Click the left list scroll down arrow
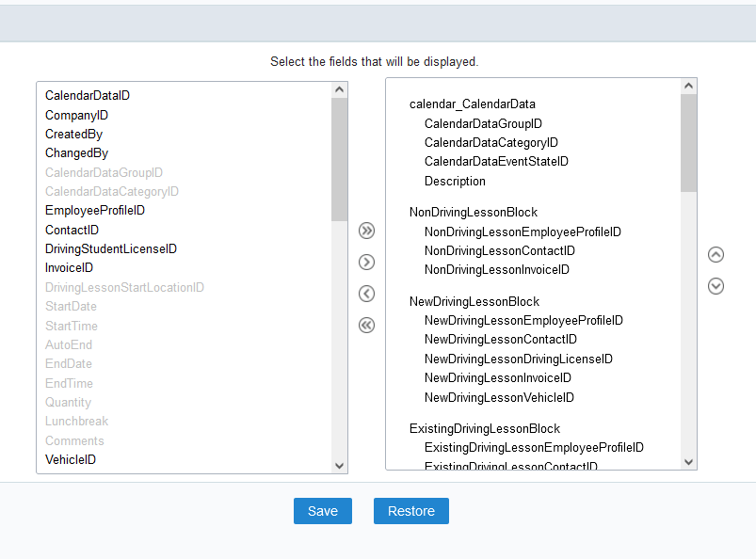 (340, 466)
